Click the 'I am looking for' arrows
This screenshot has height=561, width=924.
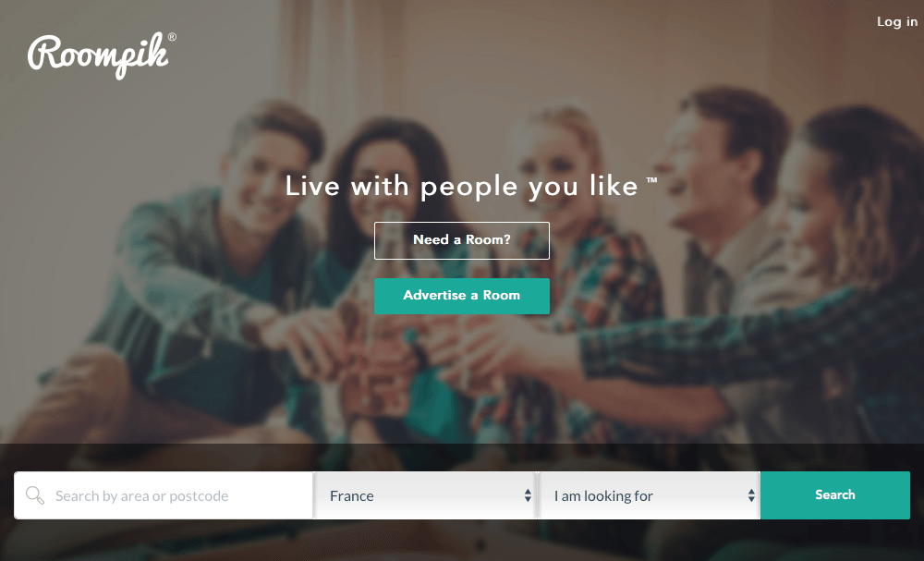coord(751,495)
